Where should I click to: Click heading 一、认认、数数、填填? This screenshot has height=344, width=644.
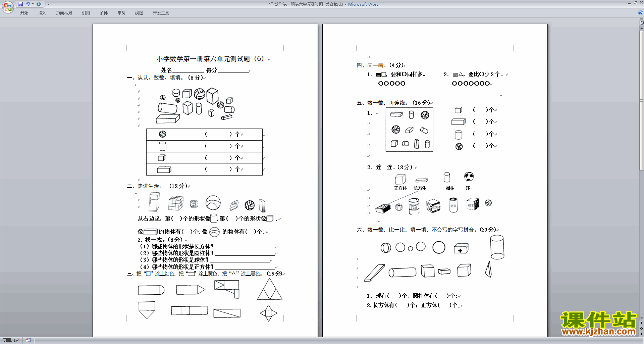pos(165,78)
